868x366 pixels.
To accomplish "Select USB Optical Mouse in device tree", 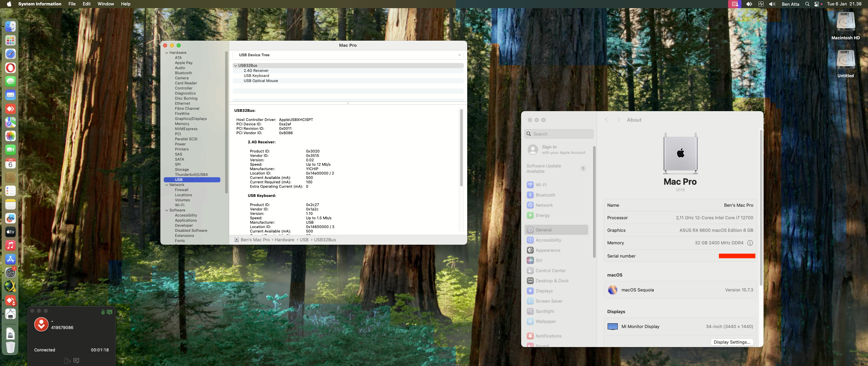I will click(348, 81).
